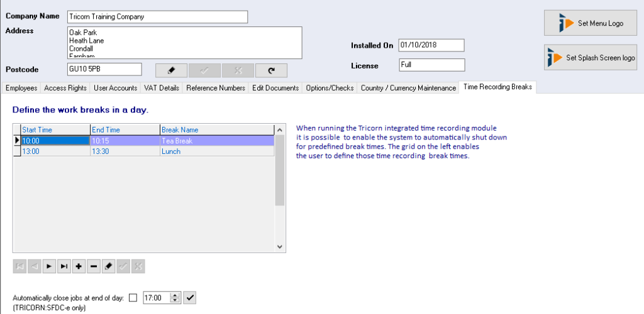Add a new break with plus button
644x314 pixels.
[79, 266]
